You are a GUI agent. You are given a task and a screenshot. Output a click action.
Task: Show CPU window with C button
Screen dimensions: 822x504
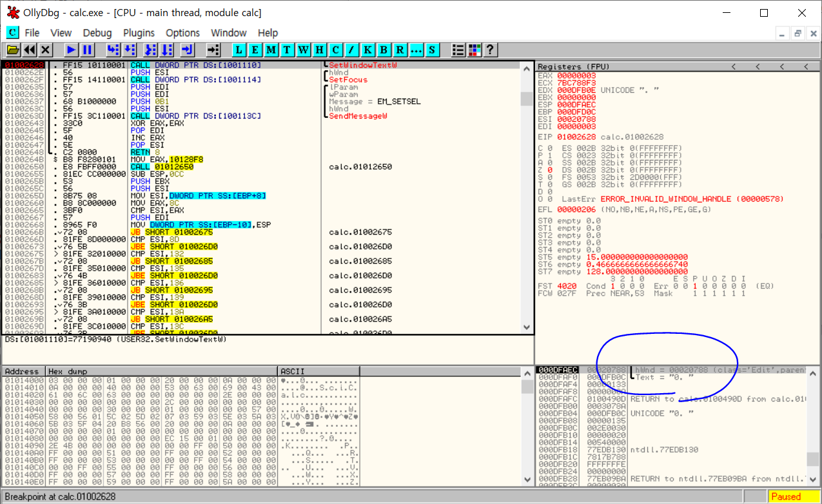(336, 50)
